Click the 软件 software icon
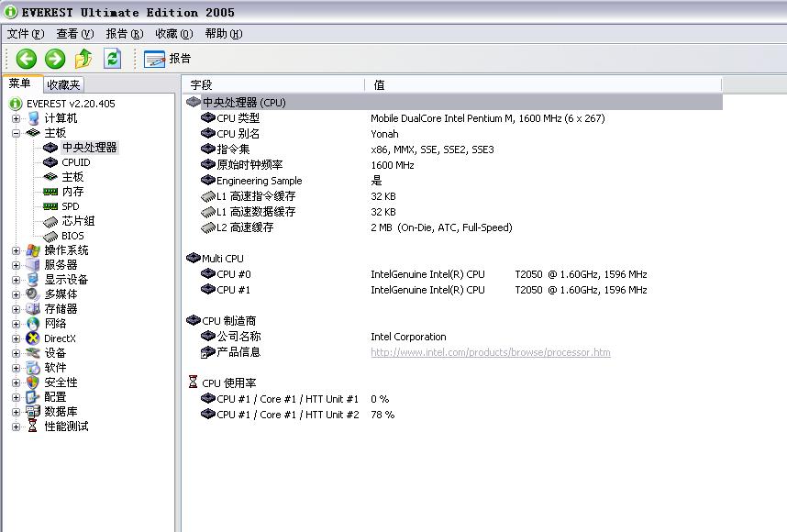The width and height of the screenshot is (787, 532). tap(33, 368)
